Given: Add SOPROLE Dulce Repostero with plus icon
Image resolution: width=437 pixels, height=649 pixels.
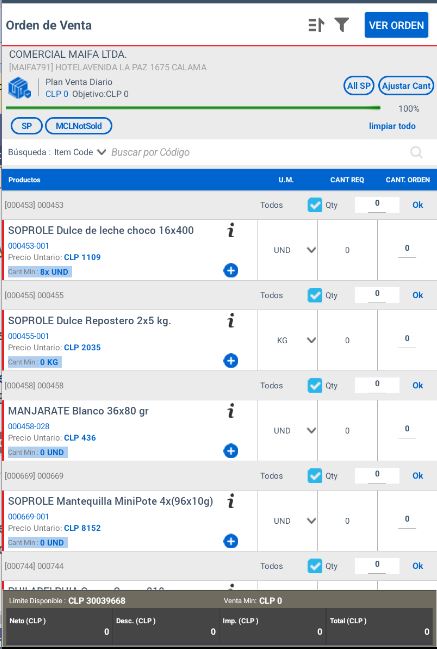Looking at the screenshot, I should coord(231,361).
